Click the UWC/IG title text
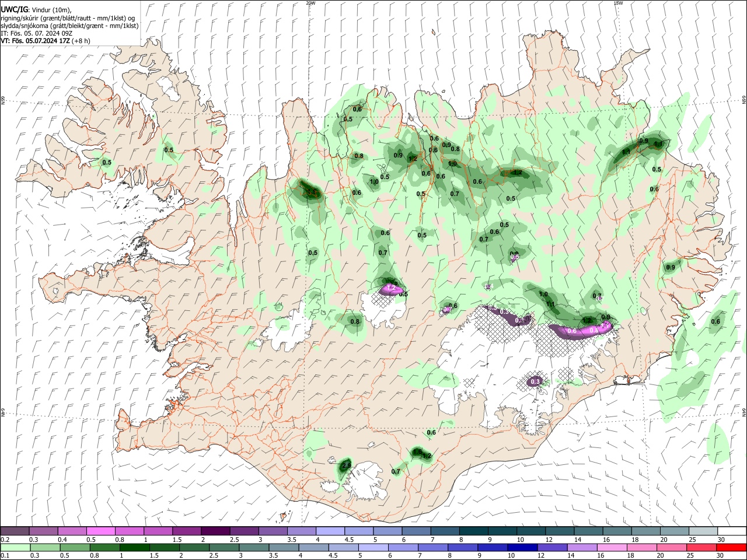747x560 pixels. [14, 9]
